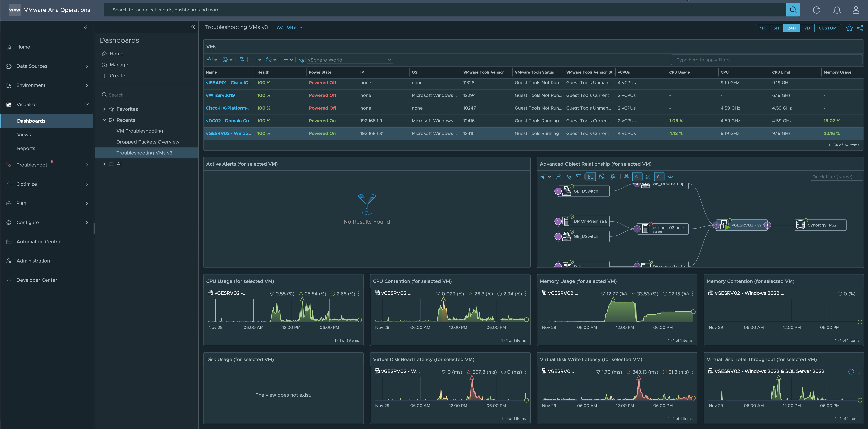Click the VMs filter input field
The height and width of the screenshot is (429, 868).
coord(766,60)
